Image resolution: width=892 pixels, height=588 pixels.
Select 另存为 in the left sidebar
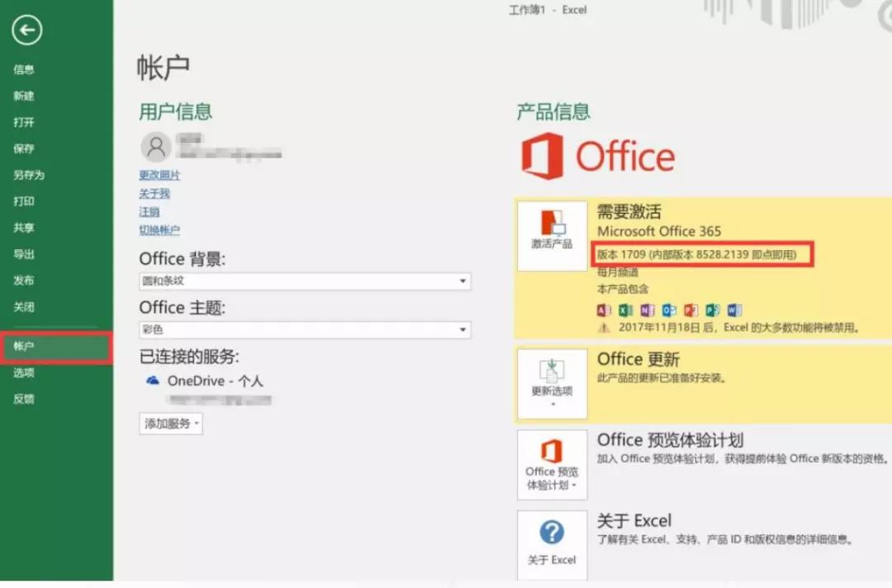[x=29, y=175]
